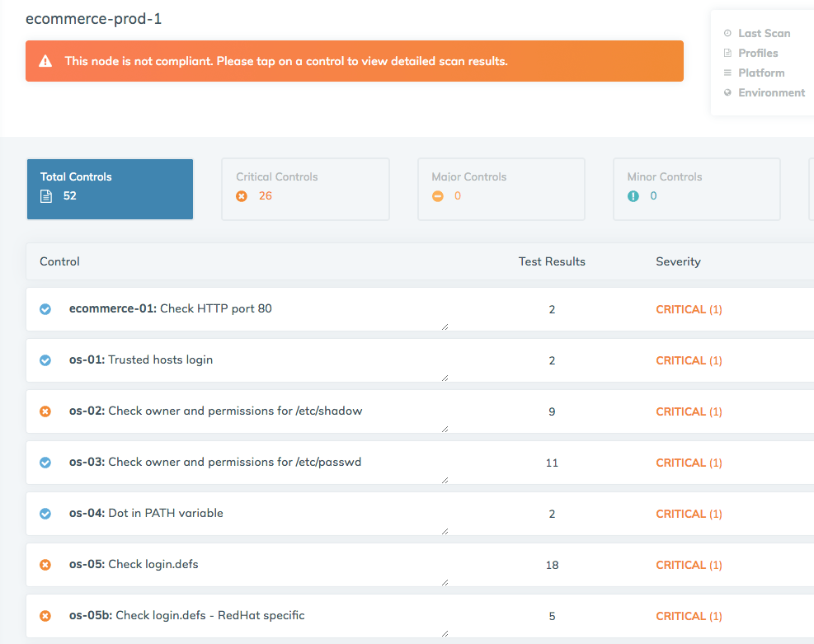The height and width of the screenshot is (644, 814).
Task: Click the Severity column header
Action: [678, 261]
